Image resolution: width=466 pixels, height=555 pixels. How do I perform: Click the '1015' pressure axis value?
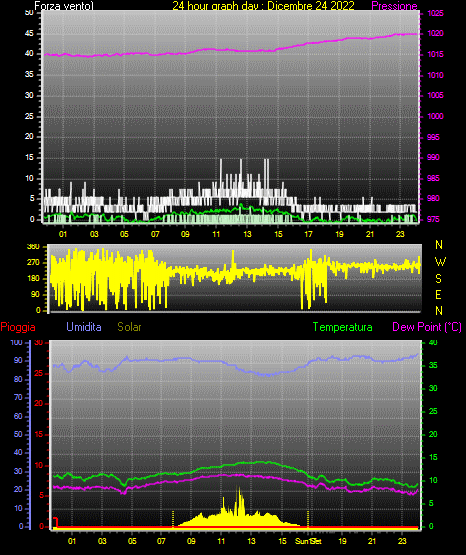pos(435,55)
